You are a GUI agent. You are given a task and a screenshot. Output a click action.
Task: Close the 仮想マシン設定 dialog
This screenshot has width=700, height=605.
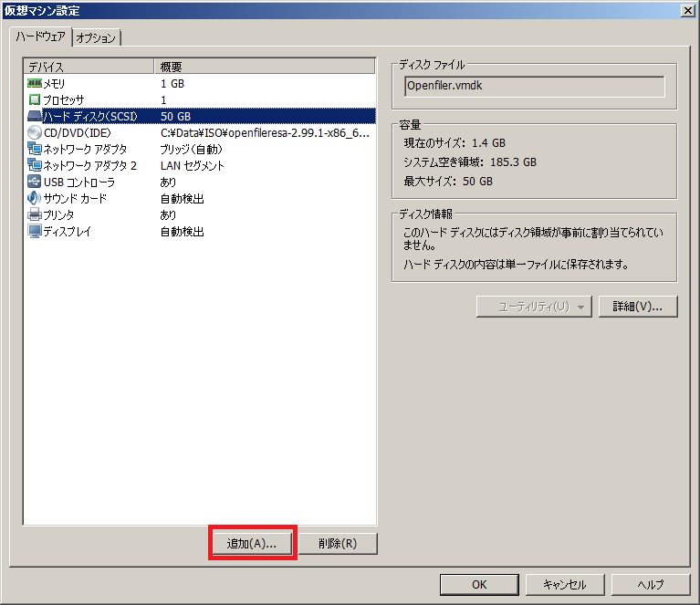[687, 10]
